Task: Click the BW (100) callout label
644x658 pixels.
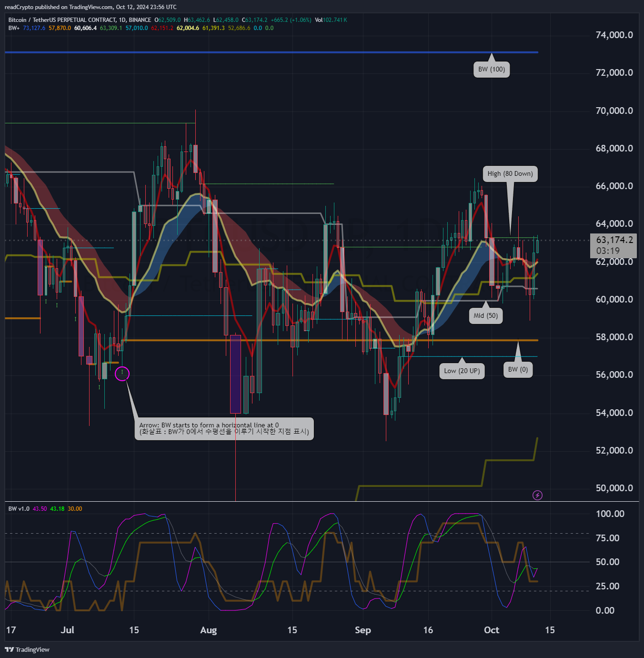Action: [492, 70]
